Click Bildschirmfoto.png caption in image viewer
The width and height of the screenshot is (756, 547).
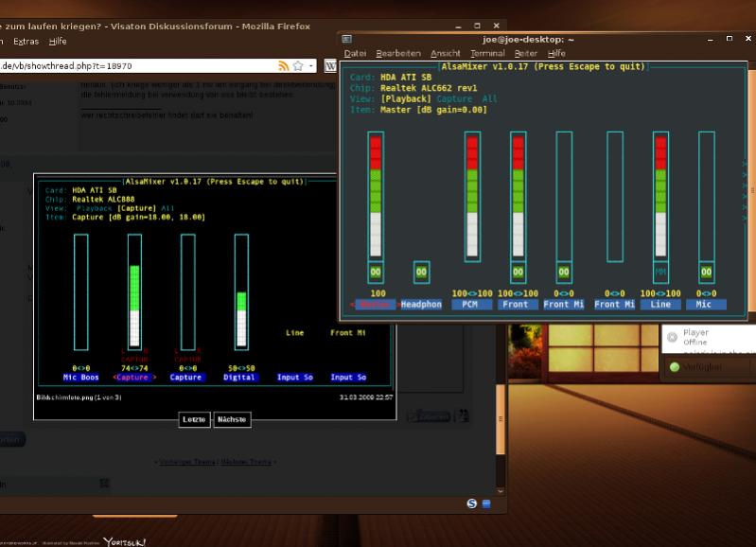79,397
